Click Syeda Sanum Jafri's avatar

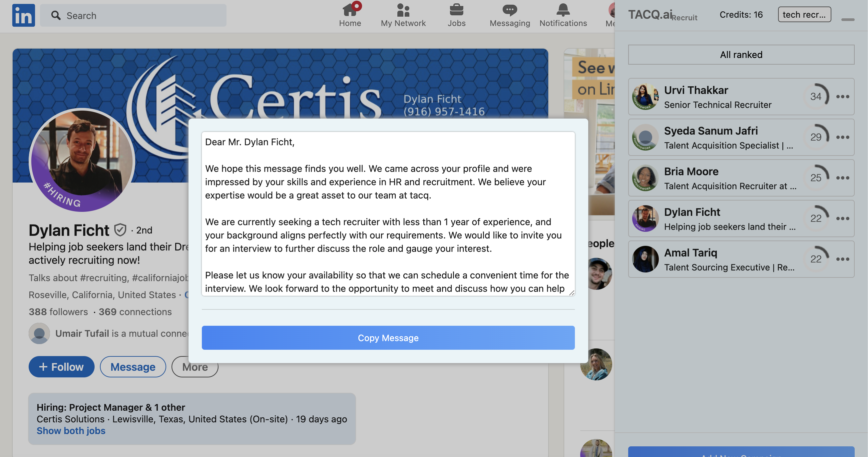(x=645, y=137)
